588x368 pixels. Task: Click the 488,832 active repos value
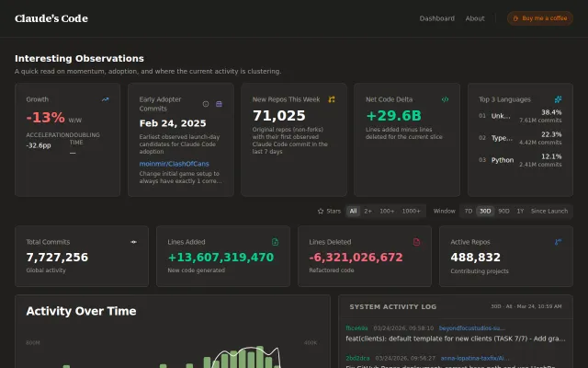(476, 258)
